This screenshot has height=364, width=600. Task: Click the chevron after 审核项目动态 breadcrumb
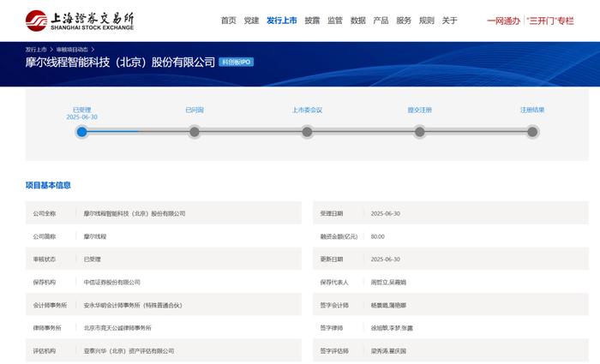[x=93, y=50]
